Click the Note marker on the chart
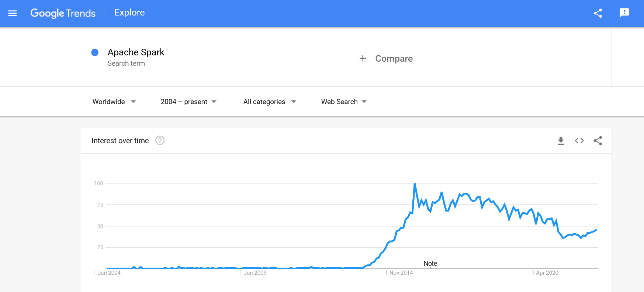 coord(430,264)
